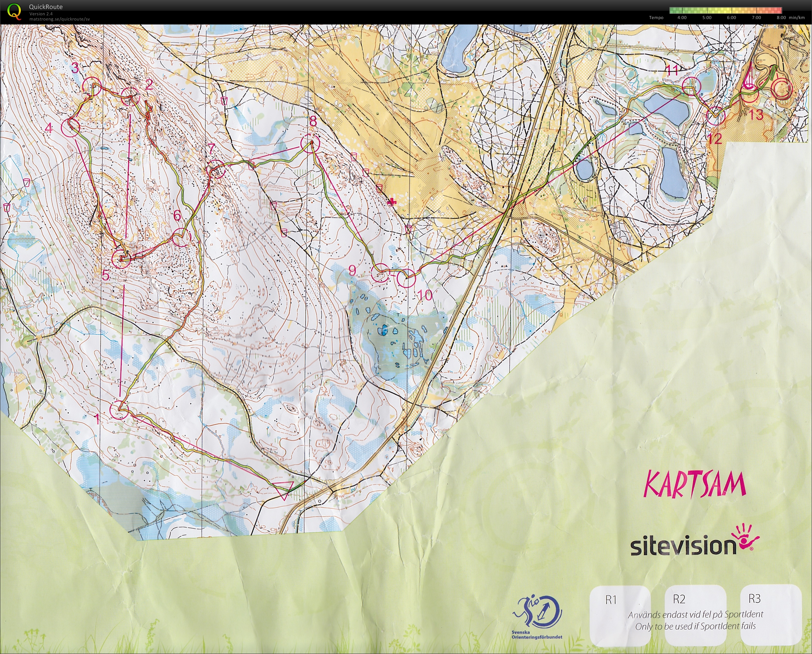The image size is (812, 654).
Task: Click the 5:00 tempo legend value
Action: click(x=707, y=18)
